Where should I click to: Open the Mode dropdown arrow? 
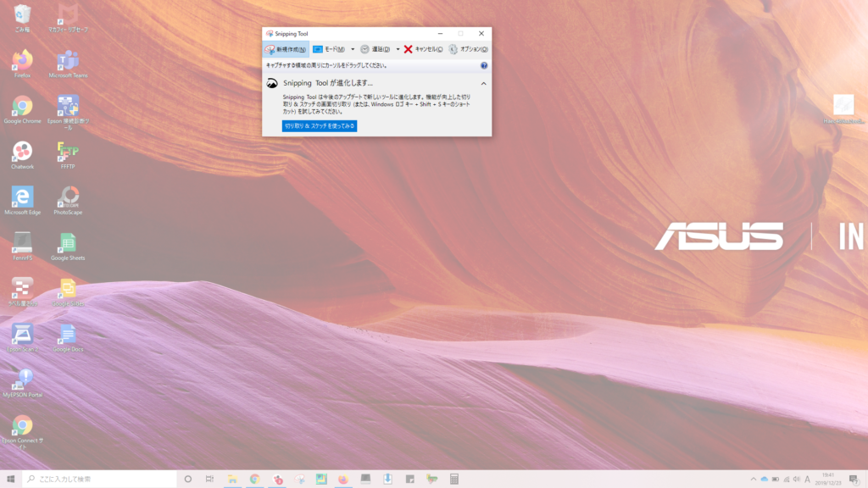353,49
